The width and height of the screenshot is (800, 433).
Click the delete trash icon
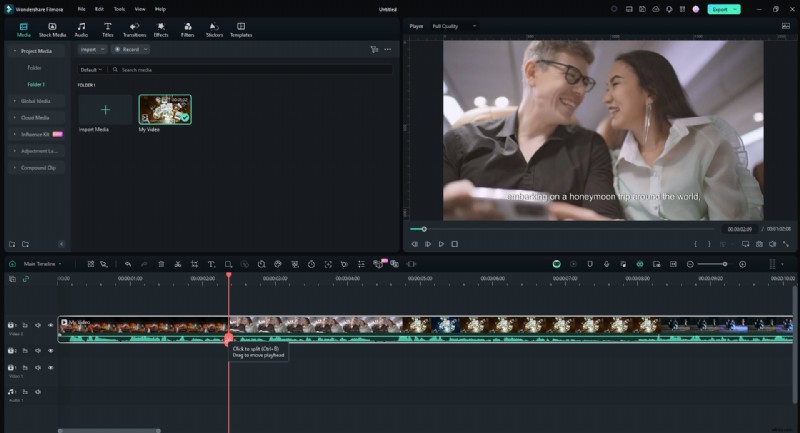[x=161, y=264]
